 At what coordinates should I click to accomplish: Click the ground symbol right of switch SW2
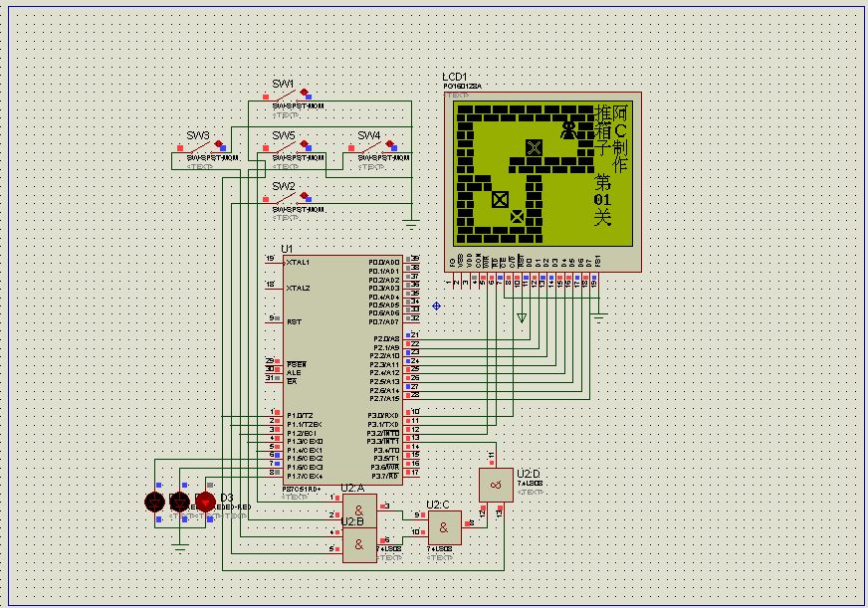(x=411, y=224)
